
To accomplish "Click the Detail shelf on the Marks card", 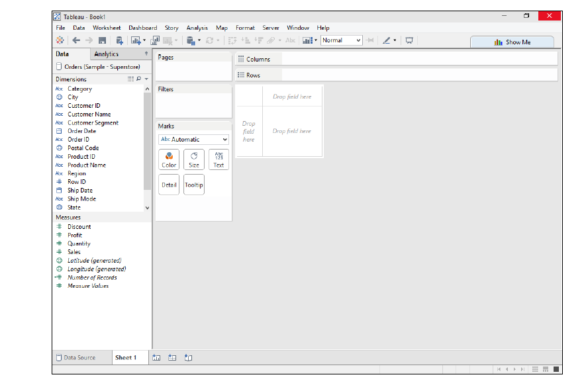I will click(168, 185).
